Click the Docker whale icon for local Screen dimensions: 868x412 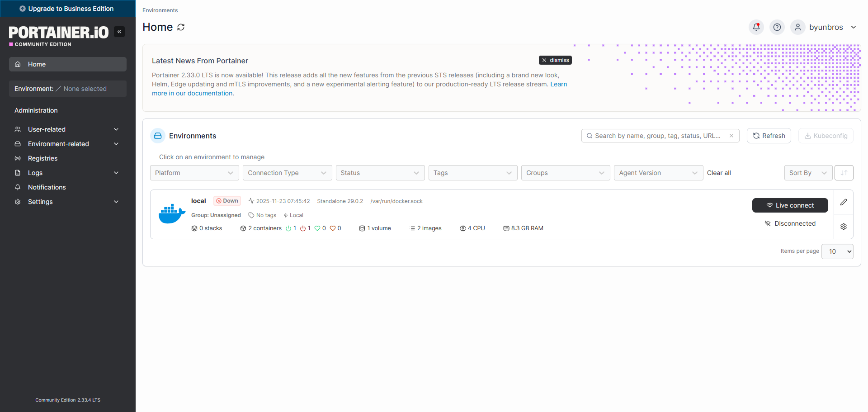[x=172, y=214]
